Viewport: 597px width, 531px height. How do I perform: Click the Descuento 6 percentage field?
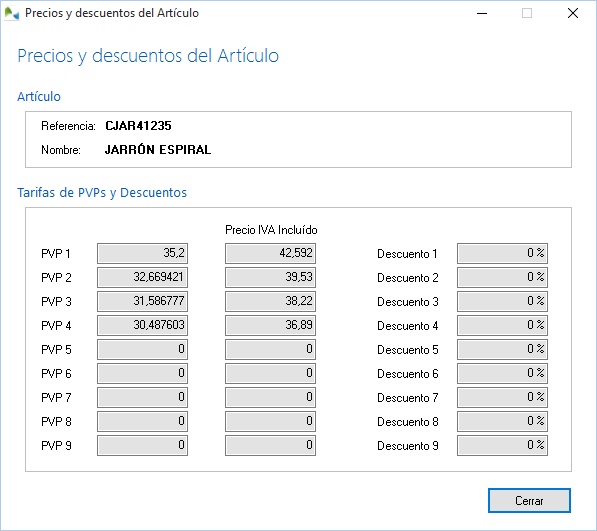pyautogui.click(x=502, y=373)
